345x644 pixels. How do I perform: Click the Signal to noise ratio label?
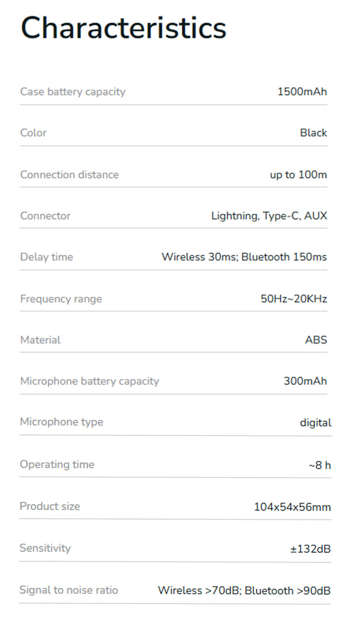[x=69, y=590]
